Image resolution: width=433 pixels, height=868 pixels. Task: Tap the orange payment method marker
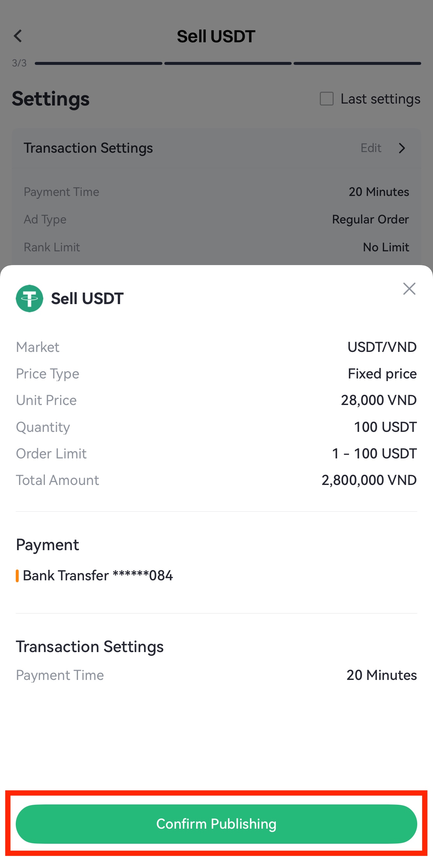pos(17,575)
